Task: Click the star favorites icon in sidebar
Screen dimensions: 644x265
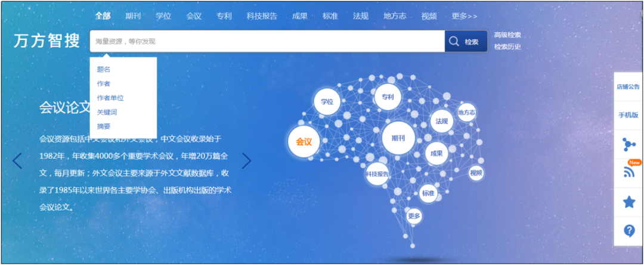Action: (x=628, y=202)
